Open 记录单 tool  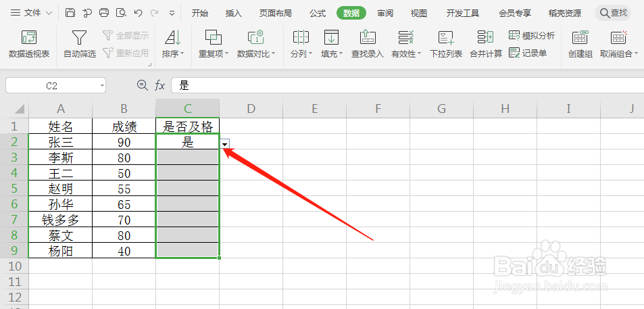point(528,53)
